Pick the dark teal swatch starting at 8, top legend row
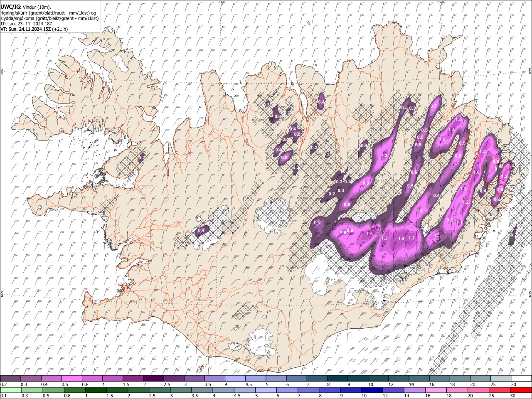 pos(337,379)
